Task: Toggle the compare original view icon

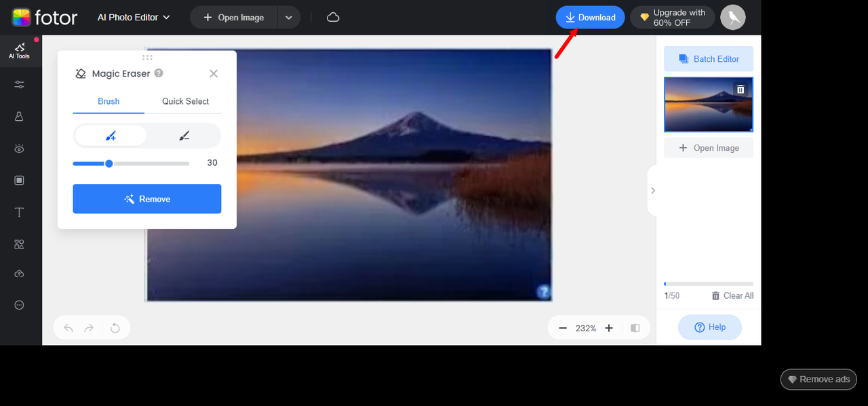Action: [635, 328]
